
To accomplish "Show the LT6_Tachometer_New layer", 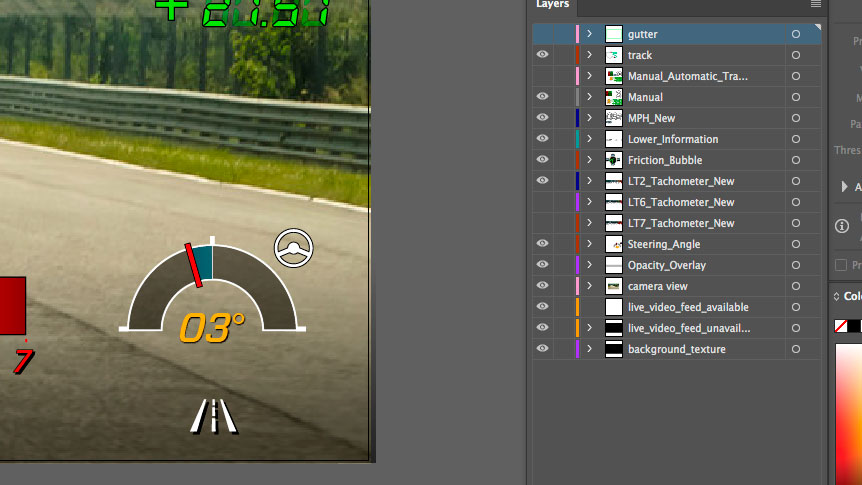I will tap(542, 202).
